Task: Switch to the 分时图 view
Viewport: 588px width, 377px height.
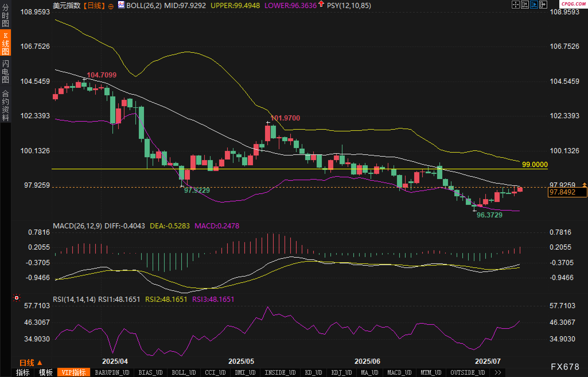Action: tap(5, 15)
